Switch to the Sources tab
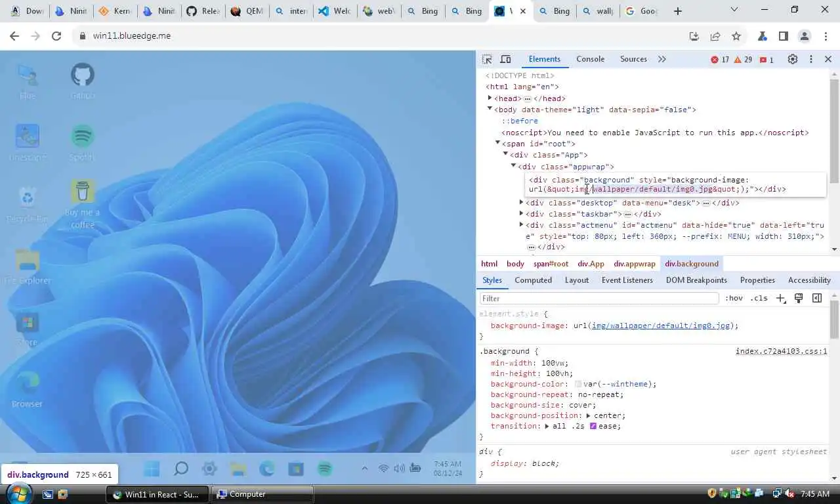 [x=633, y=59]
